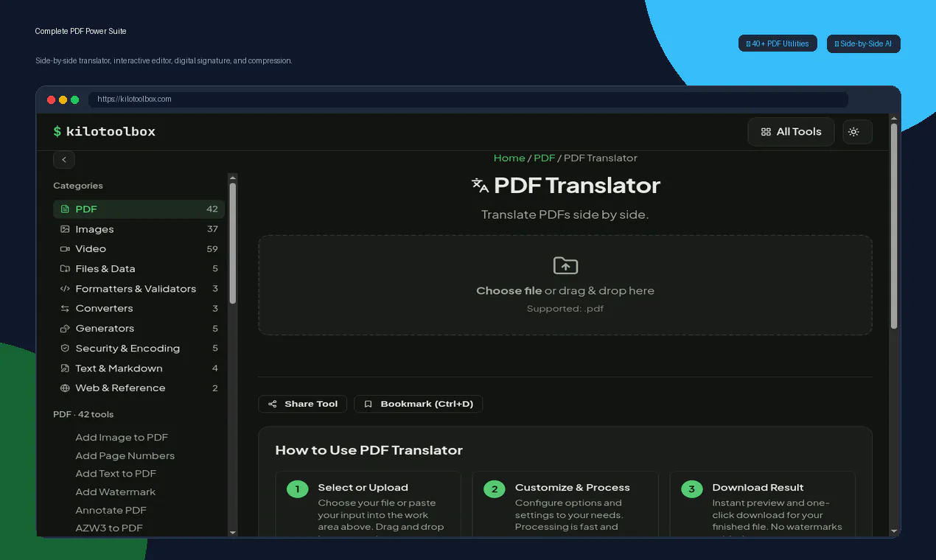Select the PDF category
The width and height of the screenshot is (936, 560).
tap(139, 209)
